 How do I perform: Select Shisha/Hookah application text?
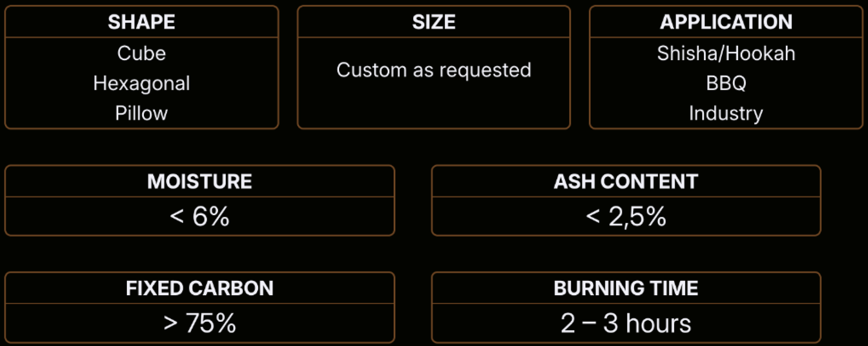[726, 53]
